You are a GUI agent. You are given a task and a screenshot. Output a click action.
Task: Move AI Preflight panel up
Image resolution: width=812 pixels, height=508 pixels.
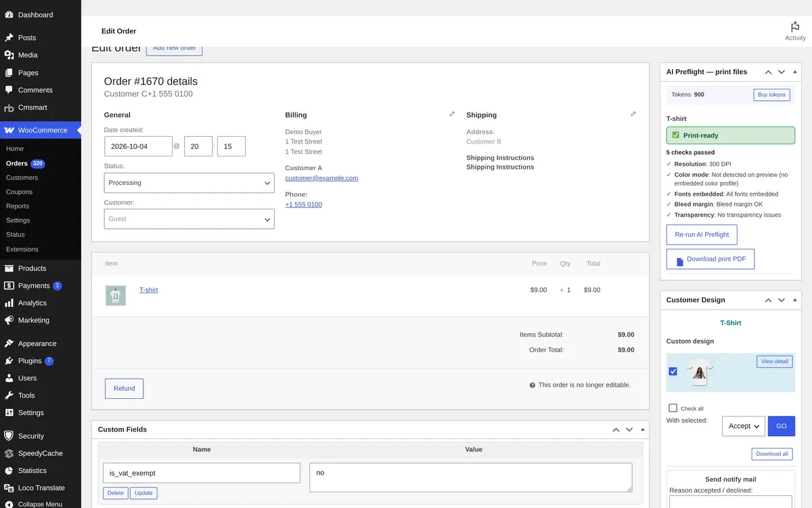[768, 72]
